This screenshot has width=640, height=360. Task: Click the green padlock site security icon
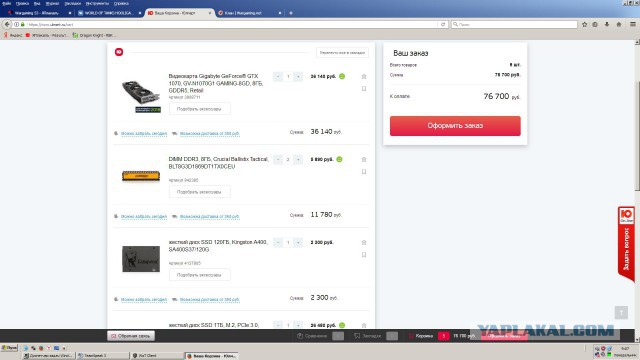(x=22, y=24)
